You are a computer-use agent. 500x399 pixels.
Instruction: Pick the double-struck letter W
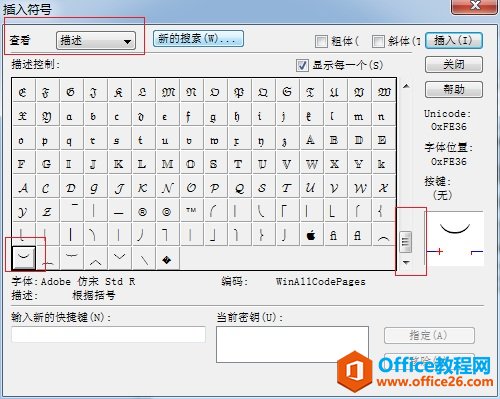coord(311,164)
